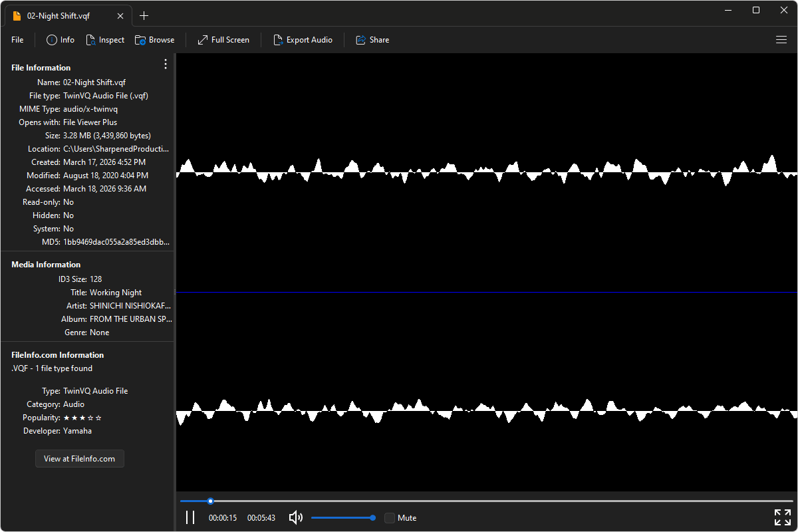This screenshot has width=798, height=532.
Task: Open a new tab with the plus button
Action: [144, 15]
